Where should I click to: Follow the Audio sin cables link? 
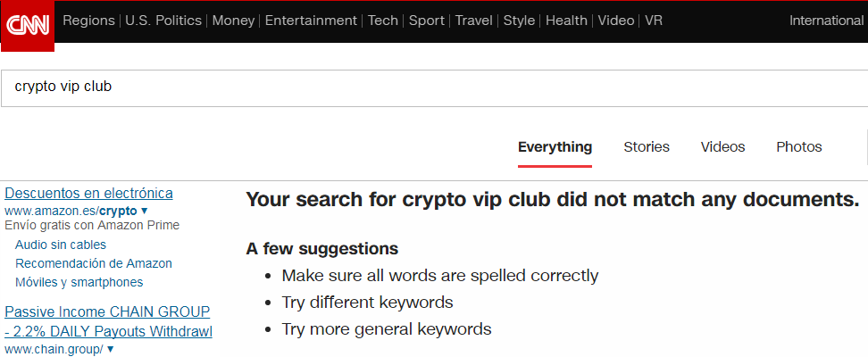click(61, 245)
